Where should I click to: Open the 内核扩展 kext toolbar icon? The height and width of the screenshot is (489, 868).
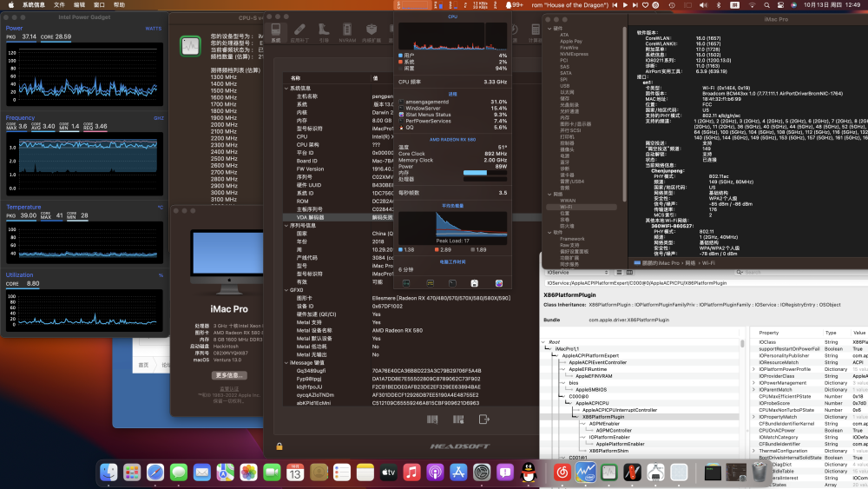coord(372,33)
